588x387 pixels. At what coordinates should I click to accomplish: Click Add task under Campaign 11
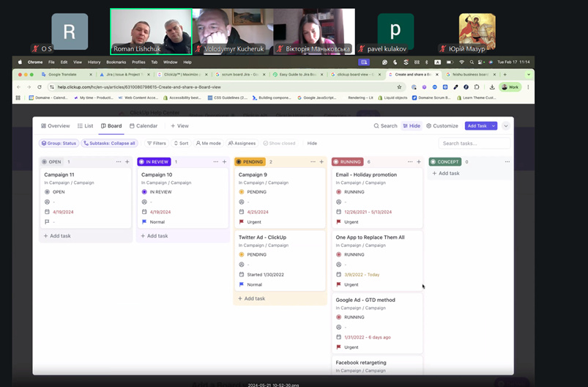point(57,236)
